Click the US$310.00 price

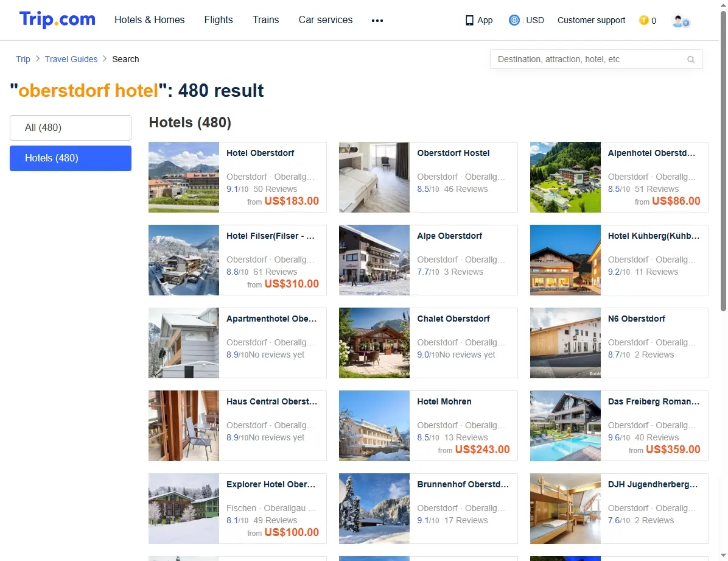click(x=292, y=283)
